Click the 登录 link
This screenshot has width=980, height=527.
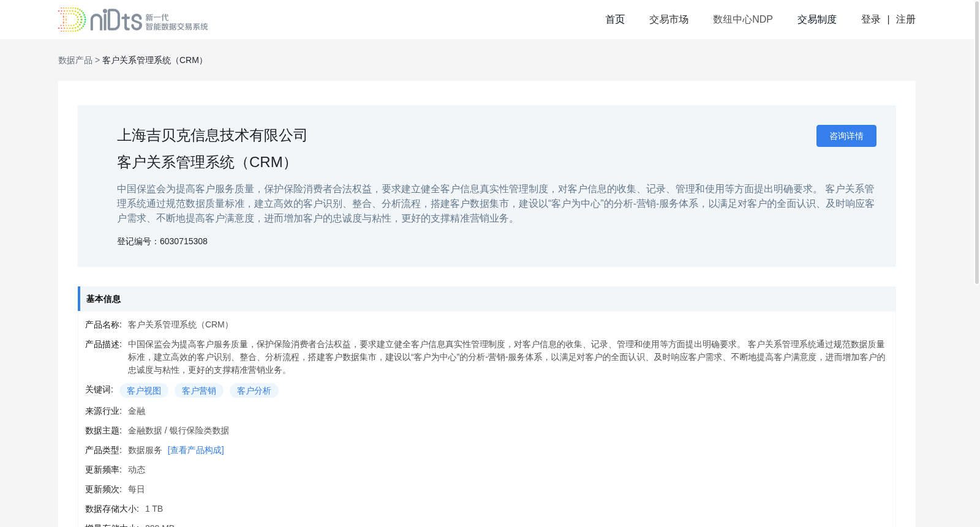click(871, 20)
